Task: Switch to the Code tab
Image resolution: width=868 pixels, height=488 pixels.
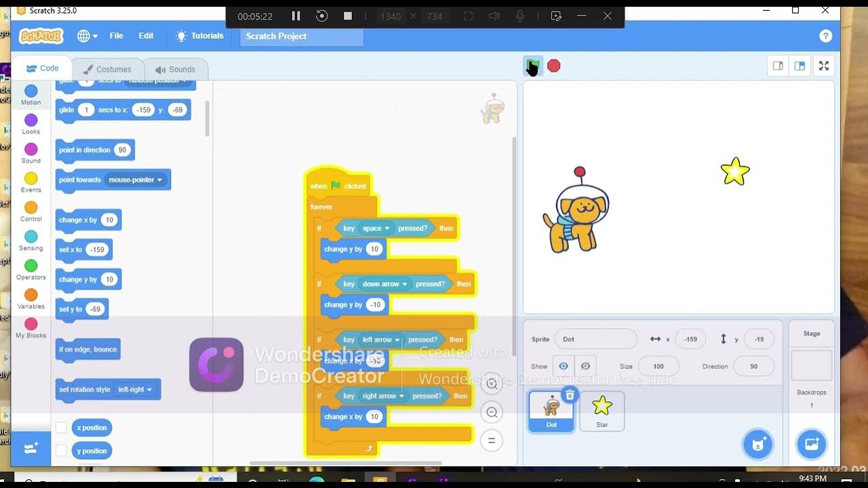Action: pyautogui.click(x=42, y=68)
